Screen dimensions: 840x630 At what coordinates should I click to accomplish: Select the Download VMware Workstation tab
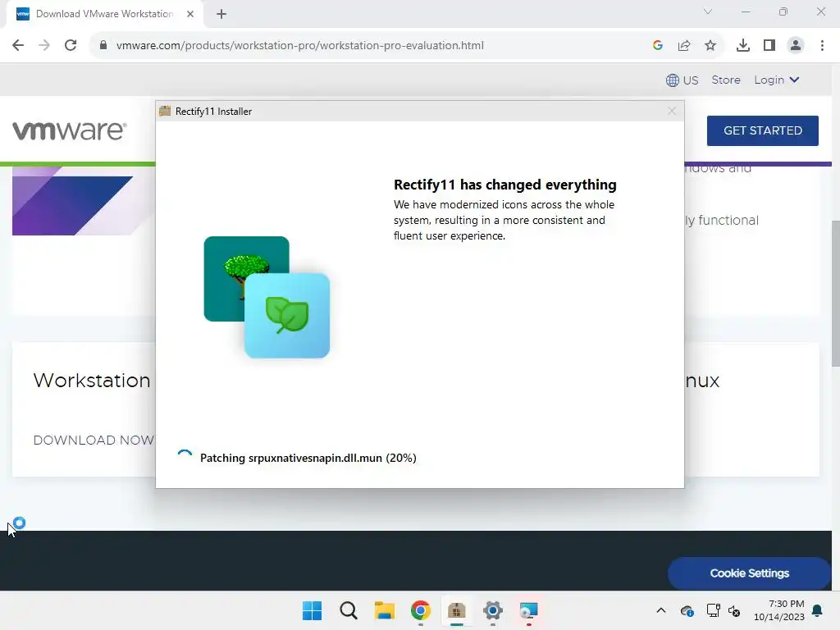tap(104, 14)
